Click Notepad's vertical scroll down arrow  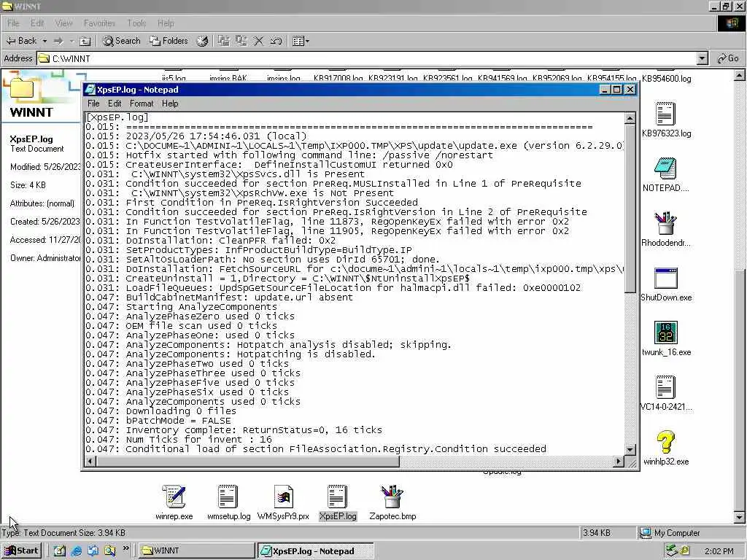pyautogui.click(x=630, y=449)
